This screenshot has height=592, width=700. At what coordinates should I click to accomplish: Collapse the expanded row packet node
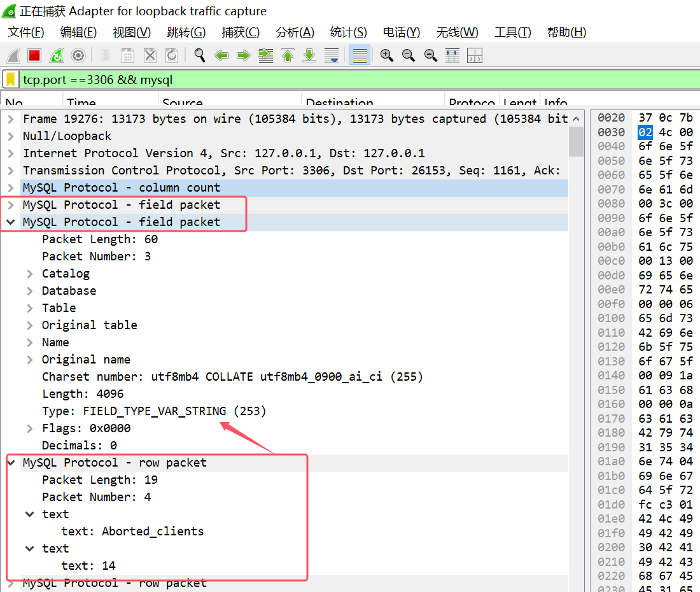pyautogui.click(x=11, y=463)
